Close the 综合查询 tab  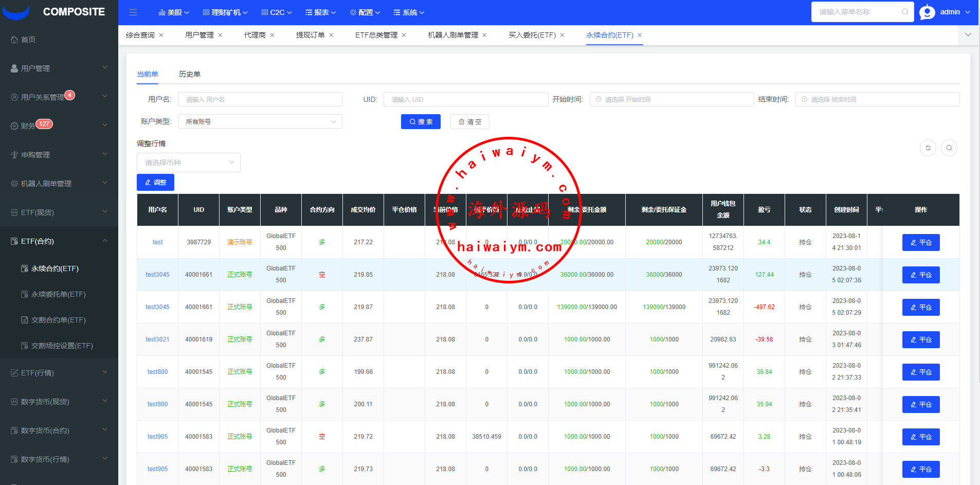(161, 35)
